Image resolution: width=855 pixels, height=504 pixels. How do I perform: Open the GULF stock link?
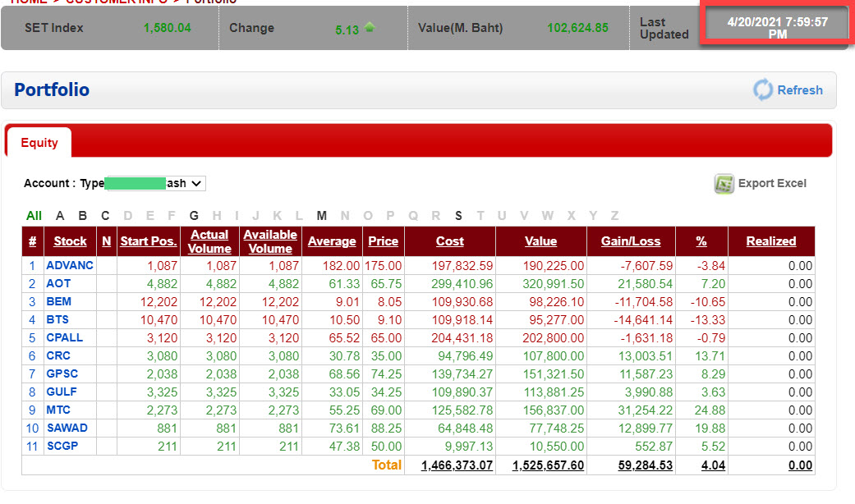62,392
